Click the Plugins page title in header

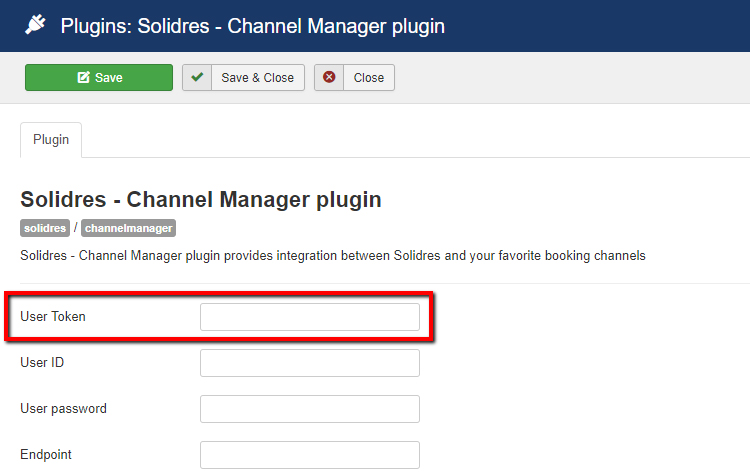click(253, 26)
